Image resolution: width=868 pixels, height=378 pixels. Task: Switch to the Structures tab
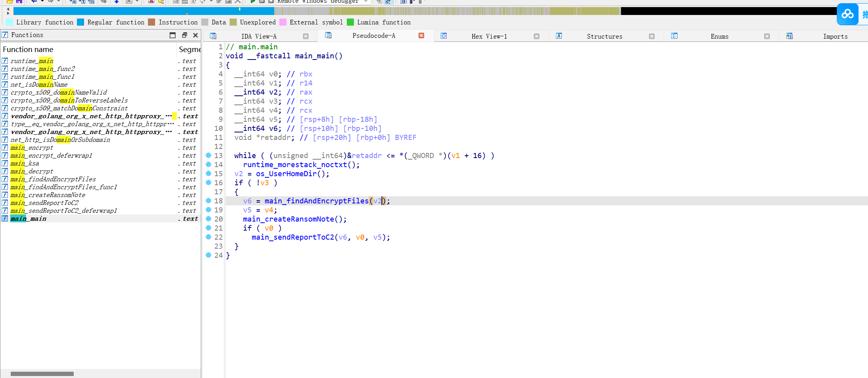(x=604, y=36)
